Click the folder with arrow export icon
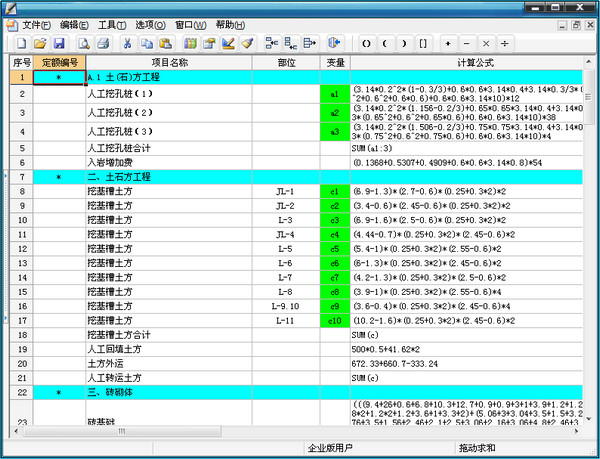600x459 pixels. point(209,44)
